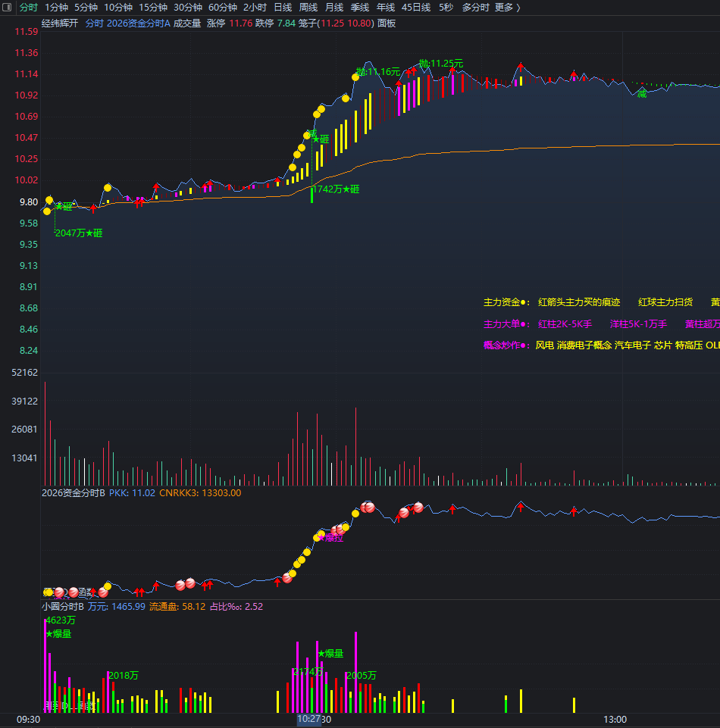Click the 占比‰: 2.52 value
Screen dimensions: 720x728
coord(236,607)
